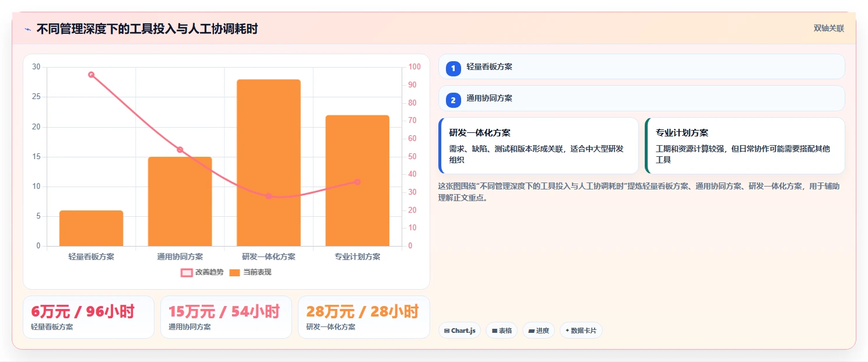Image resolution: width=868 pixels, height=362 pixels.
Task: Open the 通用协同方案 list row
Action: [x=641, y=98]
